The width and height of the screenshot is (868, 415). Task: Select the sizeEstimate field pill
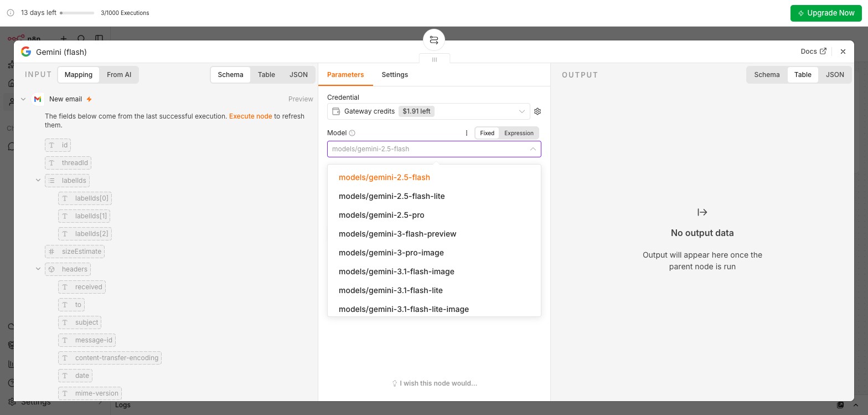click(75, 252)
